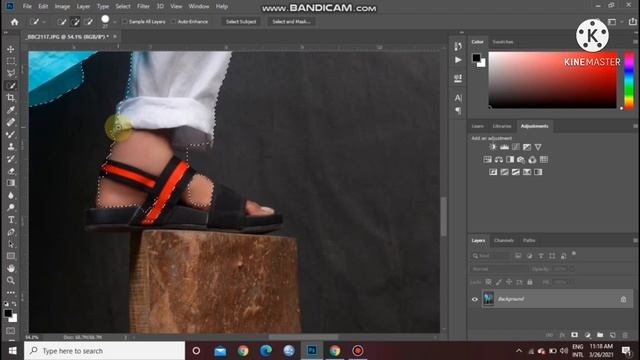
Task: Open the layer blend mode dropdown
Action: (x=499, y=269)
